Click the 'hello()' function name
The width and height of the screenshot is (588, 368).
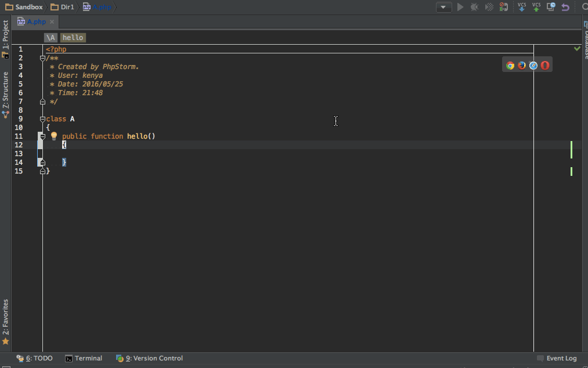click(141, 136)
